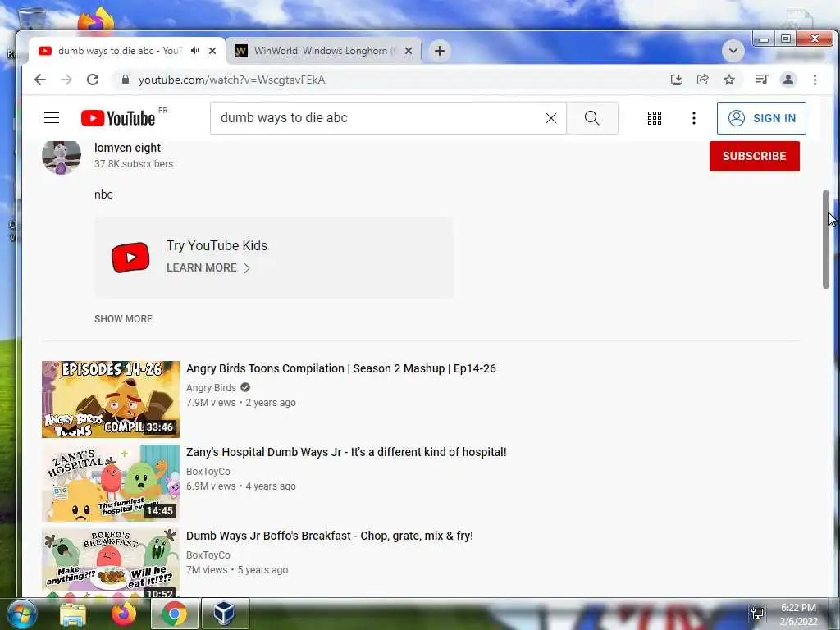Open Angry Birds Toons Compilation title

[x=341, y=368]
